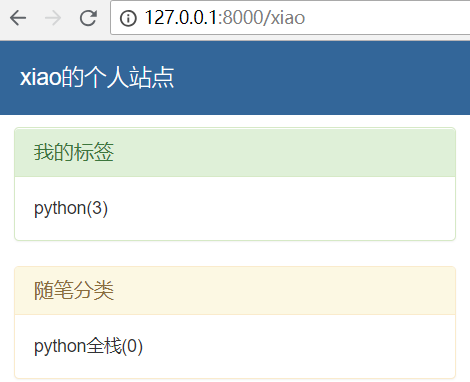Viewport: 470px width, 382px height.
Task: Click the /xiao path in the URL
Action: 284,17
